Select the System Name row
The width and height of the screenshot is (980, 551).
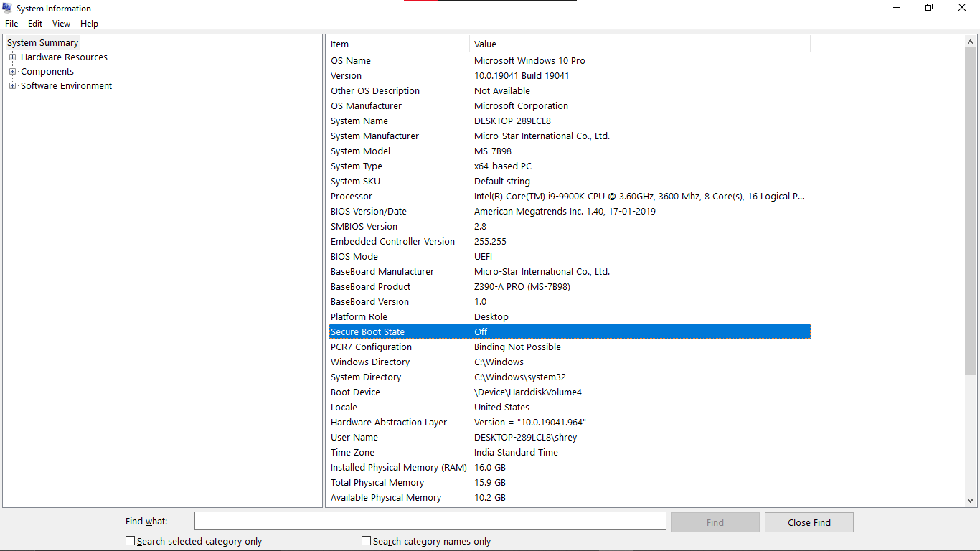pos(570,121)
